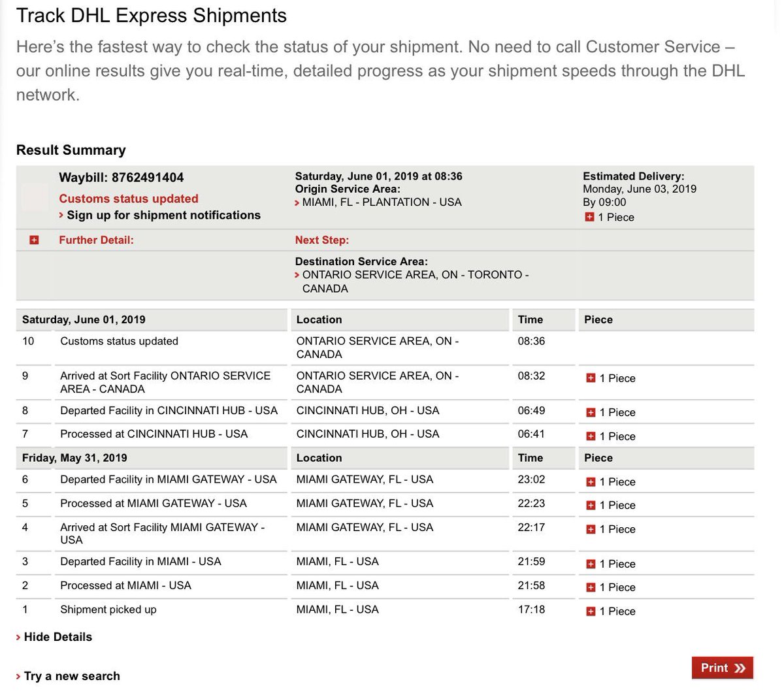The height and width of the screenshot is (699, 784).
Task: Click Track DHL Express Shipments title
Action: point(152,16)
